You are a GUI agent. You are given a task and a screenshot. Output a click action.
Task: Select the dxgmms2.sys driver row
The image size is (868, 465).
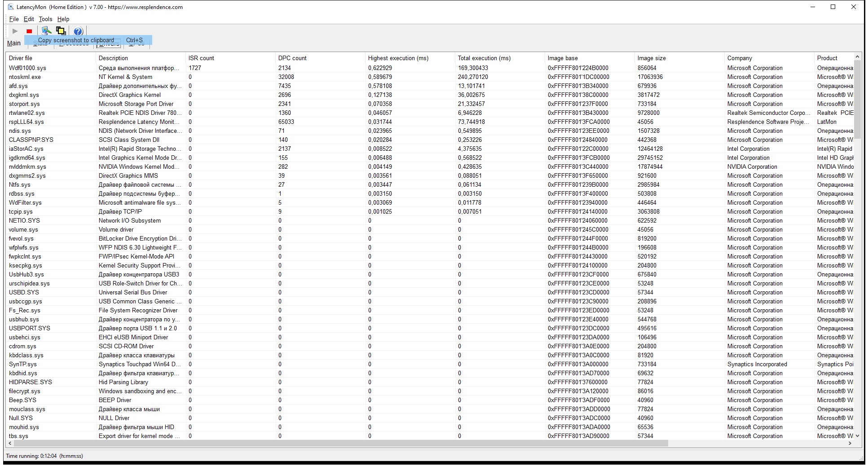[430, 175]
